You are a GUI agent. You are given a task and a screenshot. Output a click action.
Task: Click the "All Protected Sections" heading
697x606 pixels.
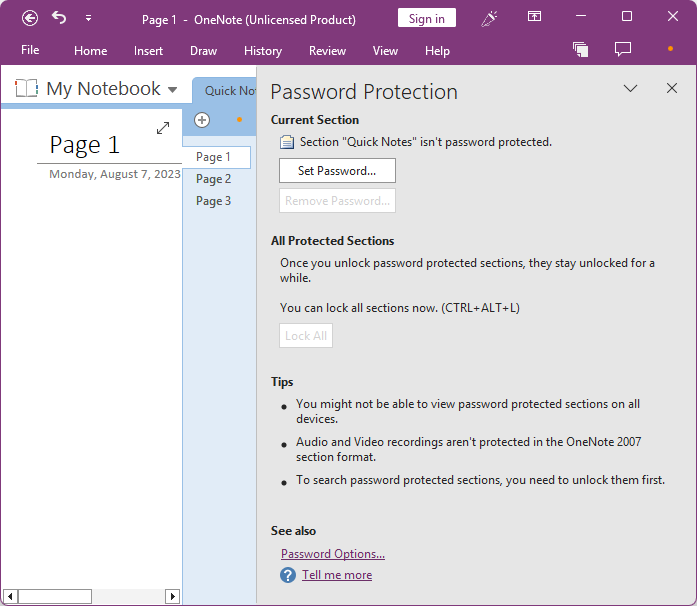(x=332, y=241)
